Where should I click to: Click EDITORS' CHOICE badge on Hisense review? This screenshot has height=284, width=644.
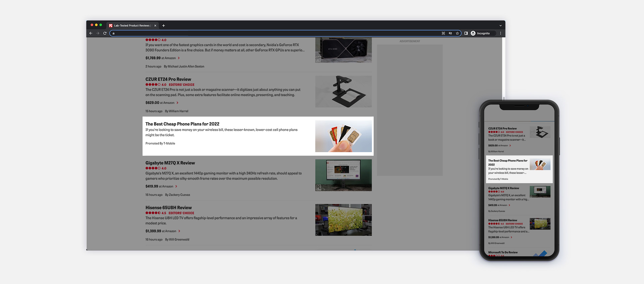pyautogui.click(x=181, y=213)
